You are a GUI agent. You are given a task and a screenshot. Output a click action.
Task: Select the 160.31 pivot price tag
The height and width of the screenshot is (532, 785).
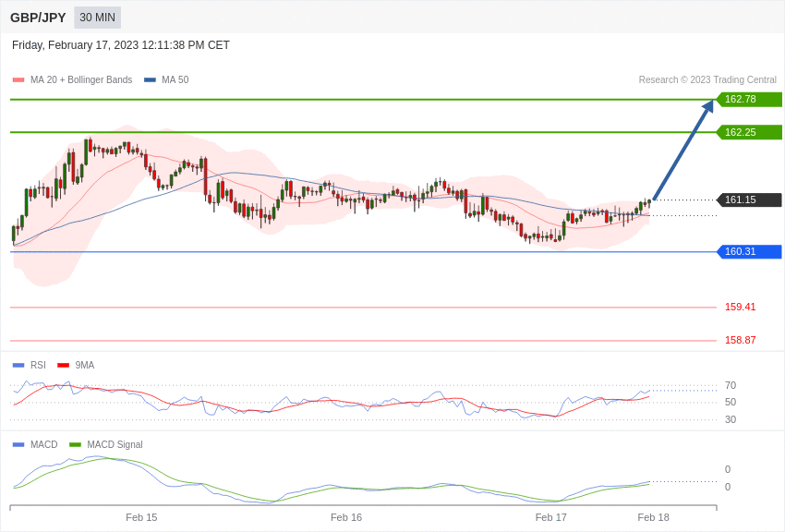coord(750,251)
